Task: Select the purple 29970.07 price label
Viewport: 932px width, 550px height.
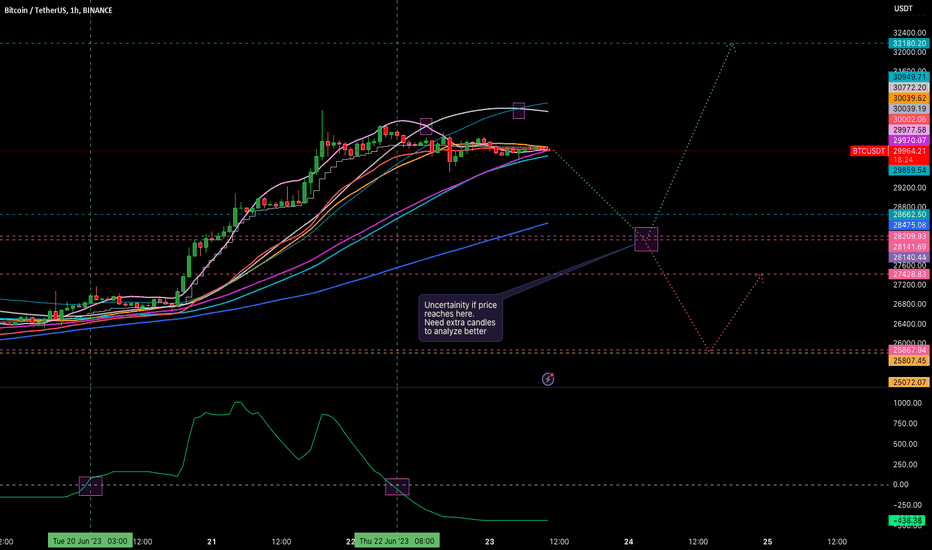Action: tap(909, 140)
